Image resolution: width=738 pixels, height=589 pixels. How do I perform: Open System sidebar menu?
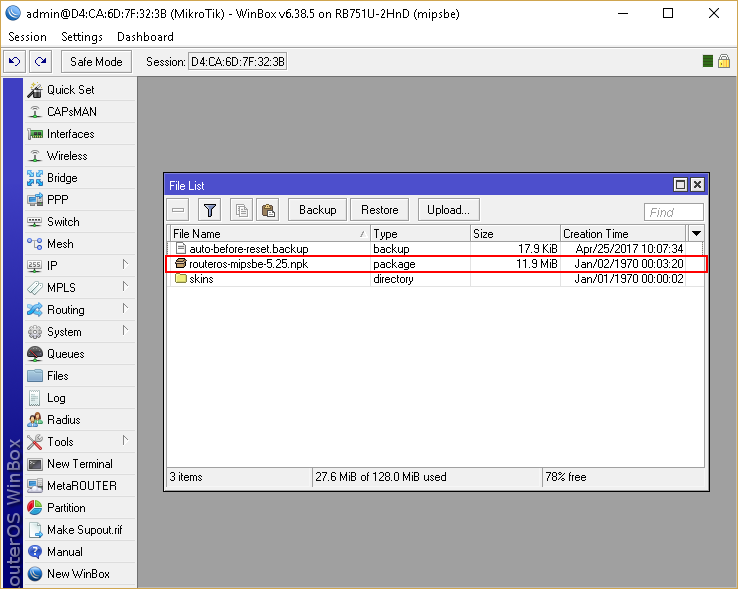(80, 332)
